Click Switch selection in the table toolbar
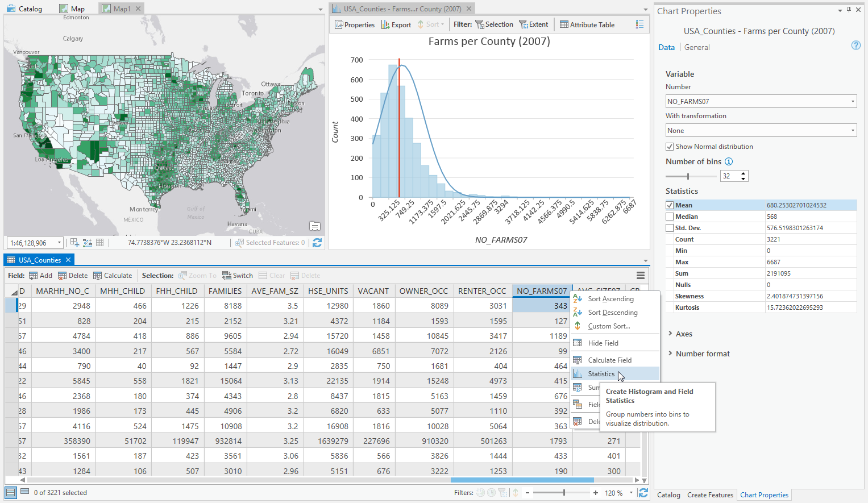Image resolution: width=868 pixels, height=503 pixels. click(238, 276)
